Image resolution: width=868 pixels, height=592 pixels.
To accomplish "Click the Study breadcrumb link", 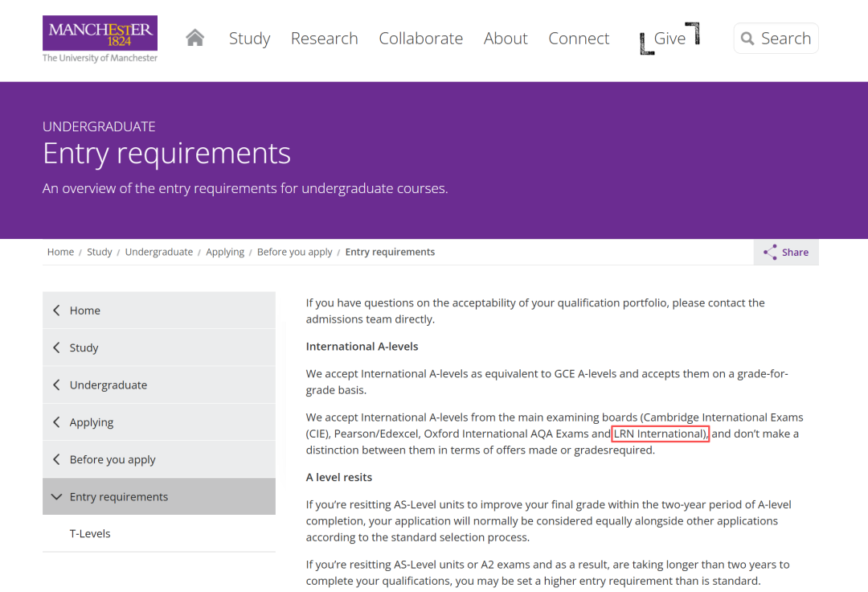I will coord(100,252).
